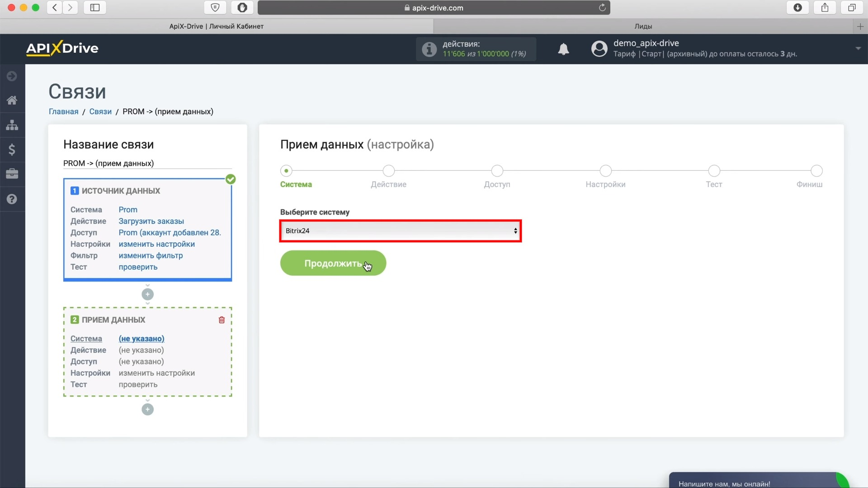Click the Safari share icon

825,8
